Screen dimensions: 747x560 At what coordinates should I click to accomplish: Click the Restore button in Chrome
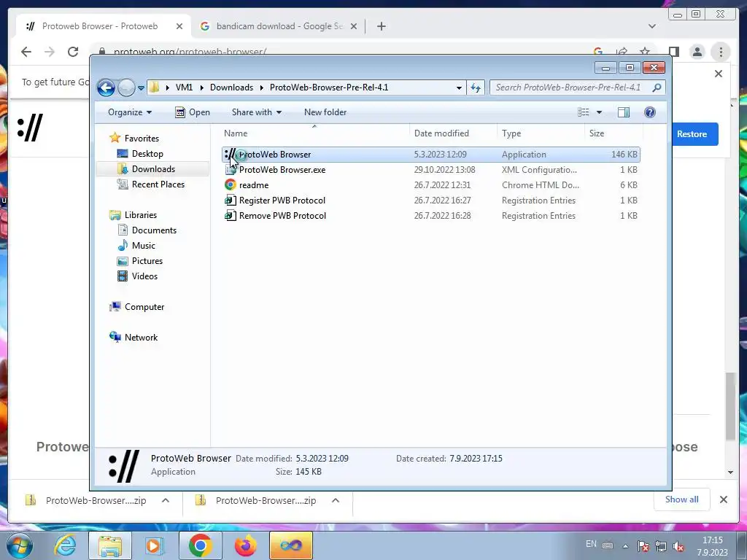tap(692, 134)
